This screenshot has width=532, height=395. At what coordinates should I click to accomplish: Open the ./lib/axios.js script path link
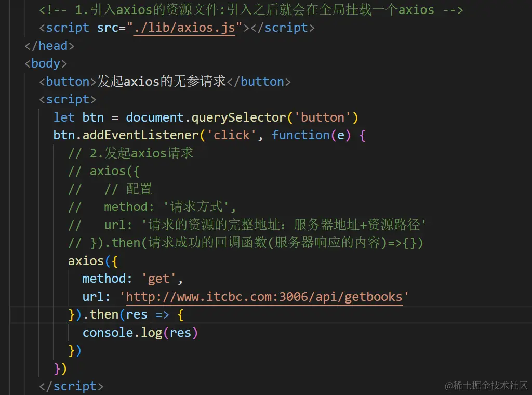[x=184, y=28]
